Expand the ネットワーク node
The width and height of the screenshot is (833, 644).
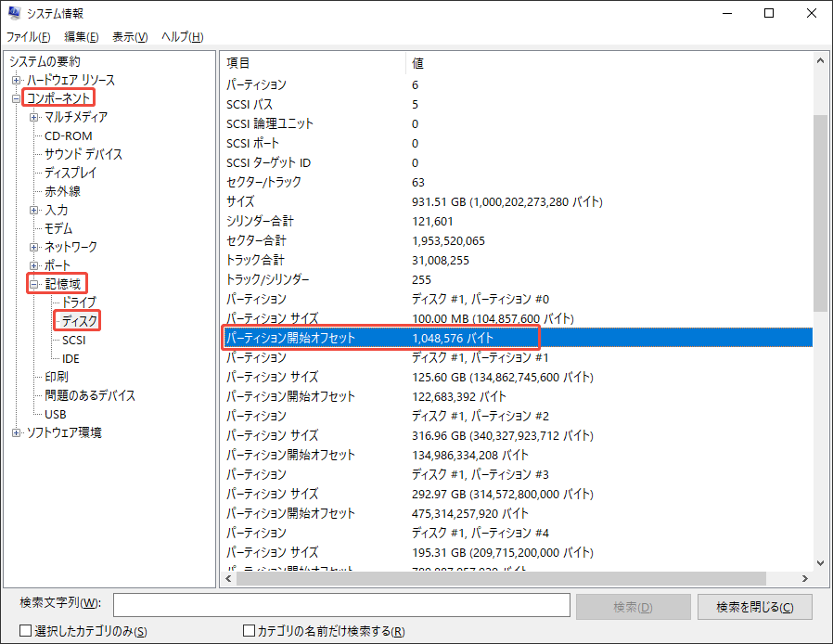click(x=33, y=247)
